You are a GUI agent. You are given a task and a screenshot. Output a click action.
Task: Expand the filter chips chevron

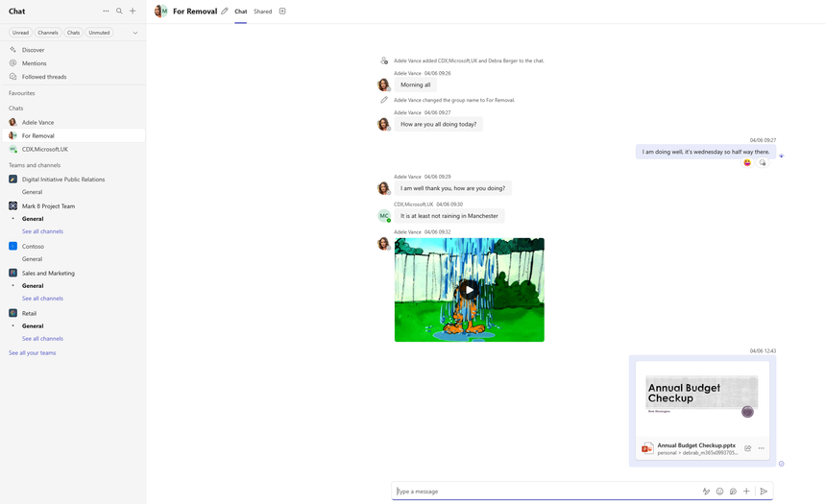pyautogui.click(x=135, y=33)
